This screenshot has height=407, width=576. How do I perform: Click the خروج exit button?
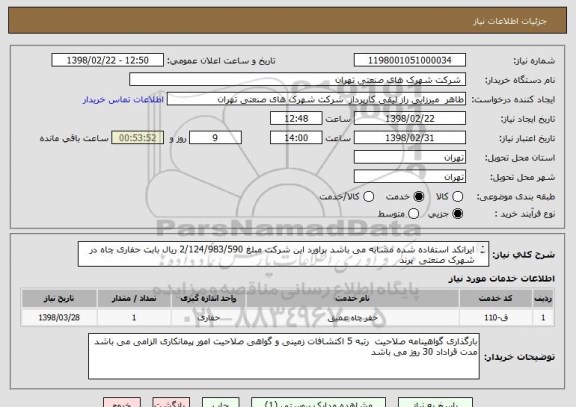122,403
